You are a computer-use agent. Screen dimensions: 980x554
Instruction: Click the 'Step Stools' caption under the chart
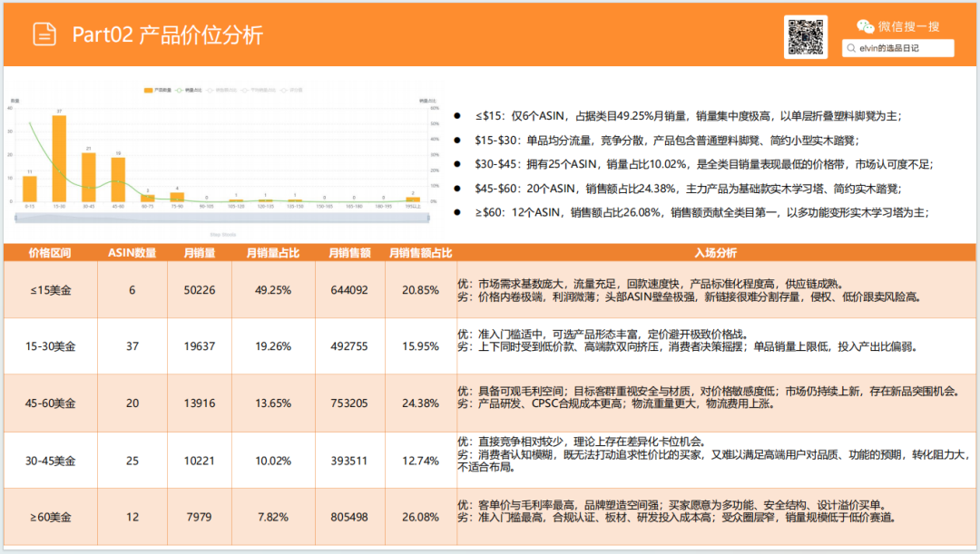pos(223,235)
